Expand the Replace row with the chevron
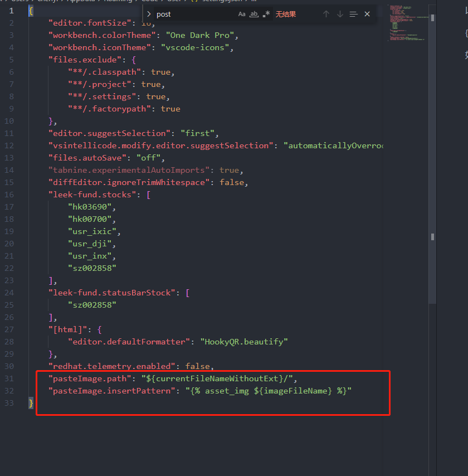 [x=149, y=14]
